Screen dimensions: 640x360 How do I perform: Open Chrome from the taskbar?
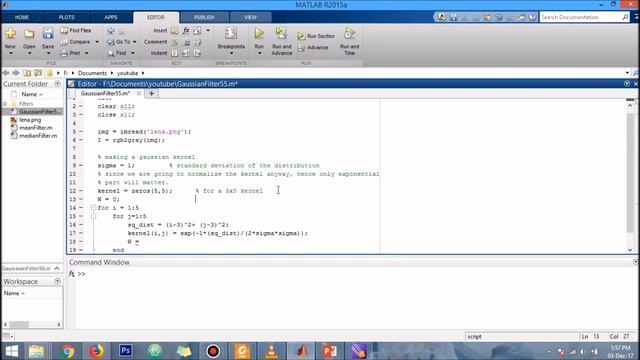pos(67,351)
